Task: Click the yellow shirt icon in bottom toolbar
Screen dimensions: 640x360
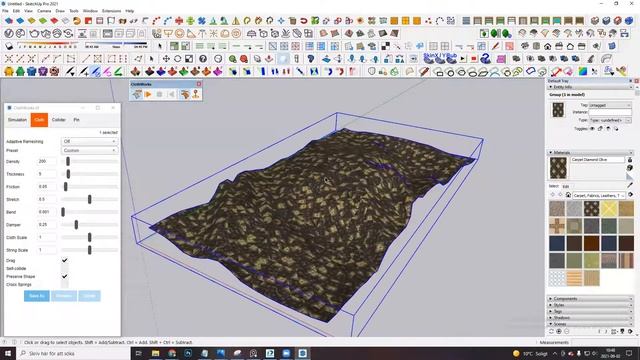Action: pyautogui.click(x=9, y=72)
